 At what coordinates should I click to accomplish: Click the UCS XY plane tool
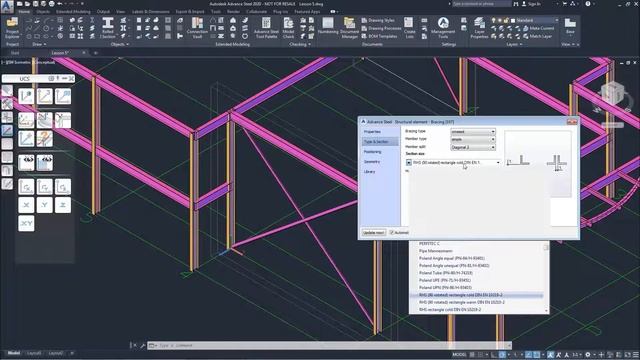[x=26, y=223]
